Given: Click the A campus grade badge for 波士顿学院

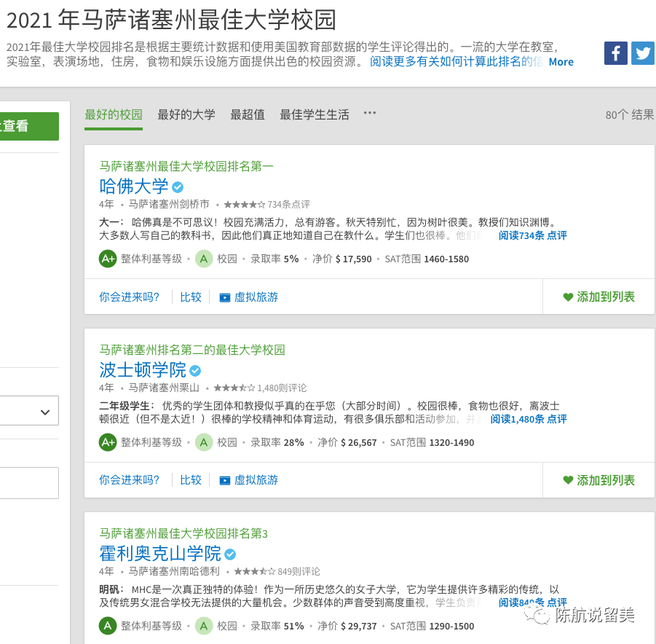Looking at the screenshot, I should (x=204, y=442).
